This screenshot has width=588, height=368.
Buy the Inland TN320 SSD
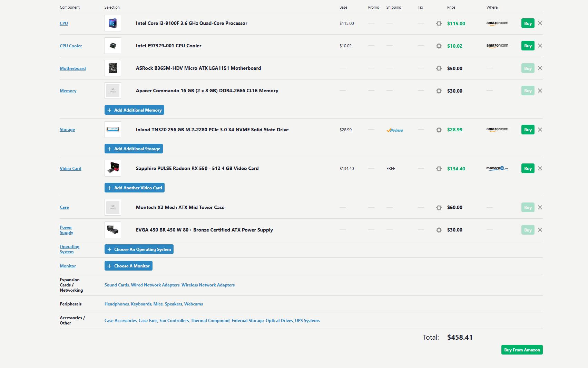[528, 130]
